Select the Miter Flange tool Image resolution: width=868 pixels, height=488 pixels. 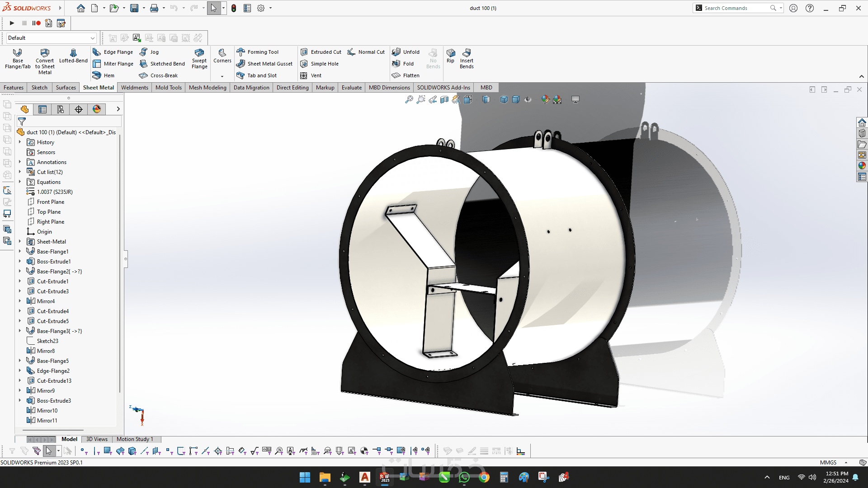pyautogui.click(x=113, y=64)
